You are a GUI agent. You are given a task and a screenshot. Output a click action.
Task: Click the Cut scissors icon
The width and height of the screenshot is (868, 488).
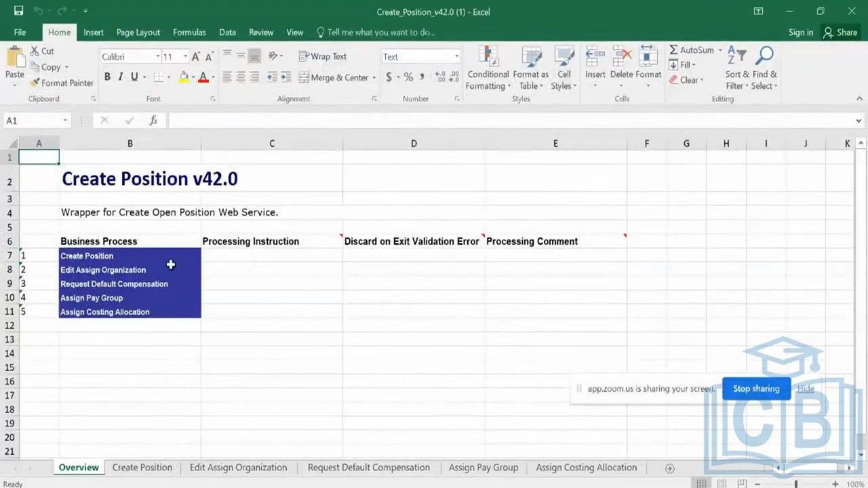pyautogui.click(x=35, y=51)
